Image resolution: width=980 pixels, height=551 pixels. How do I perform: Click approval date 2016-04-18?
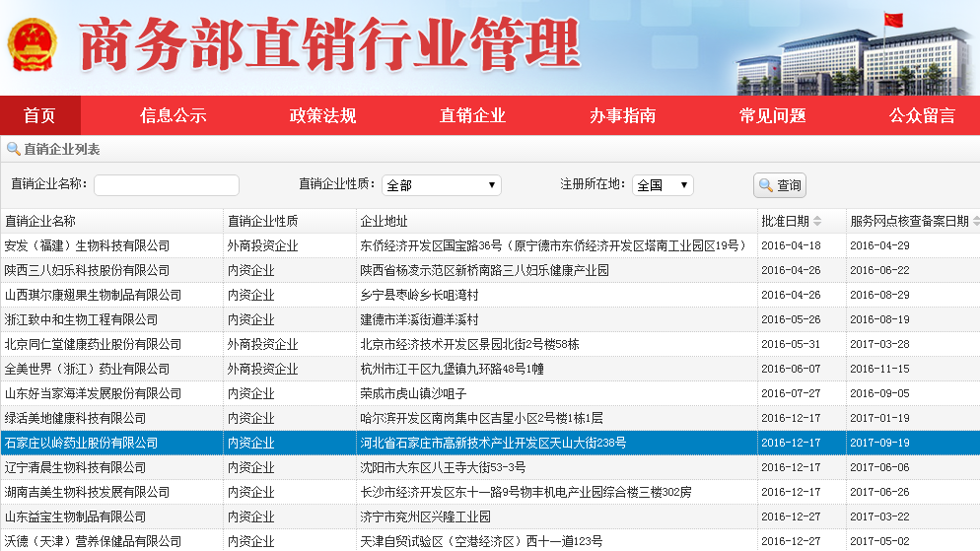pyautogui.click(x=791, y=245)
